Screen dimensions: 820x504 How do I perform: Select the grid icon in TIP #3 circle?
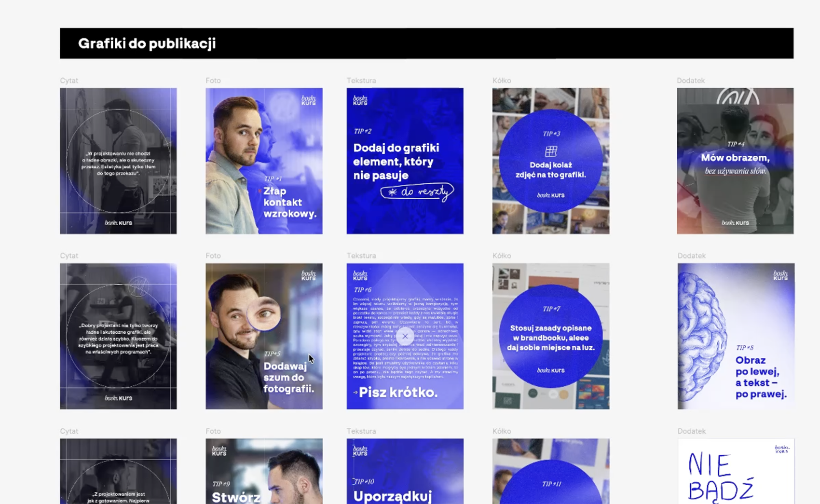point(551,152)
